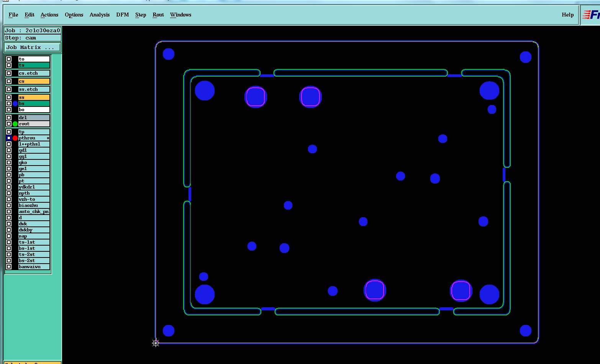
Task: Click the red Fr logo at top right
Action: pyautogui.click(x=591, y=15)
